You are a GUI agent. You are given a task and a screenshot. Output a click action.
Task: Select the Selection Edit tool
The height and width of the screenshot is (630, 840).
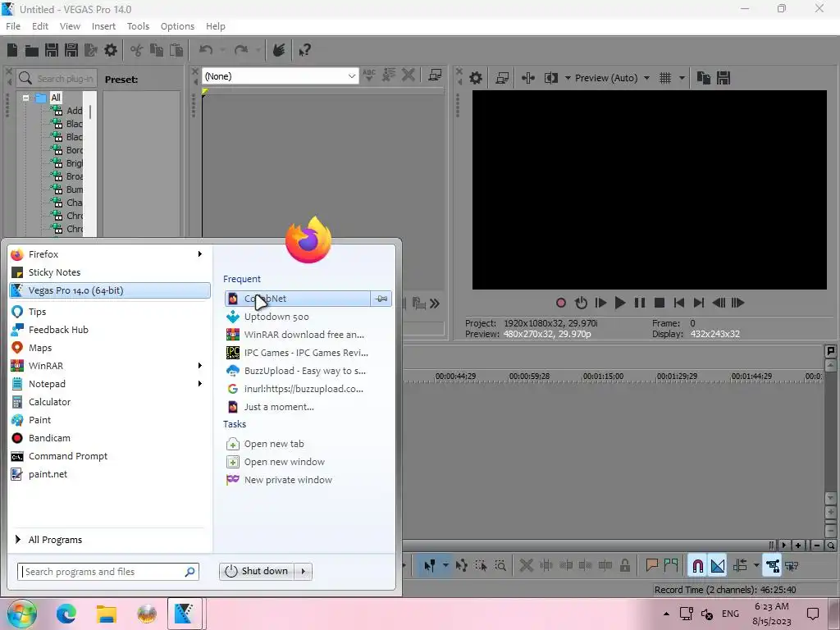[x=481, y=566]
